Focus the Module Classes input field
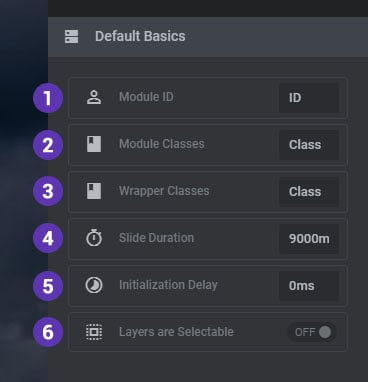Viewport: 368px width, 382px height. (309, 145)
